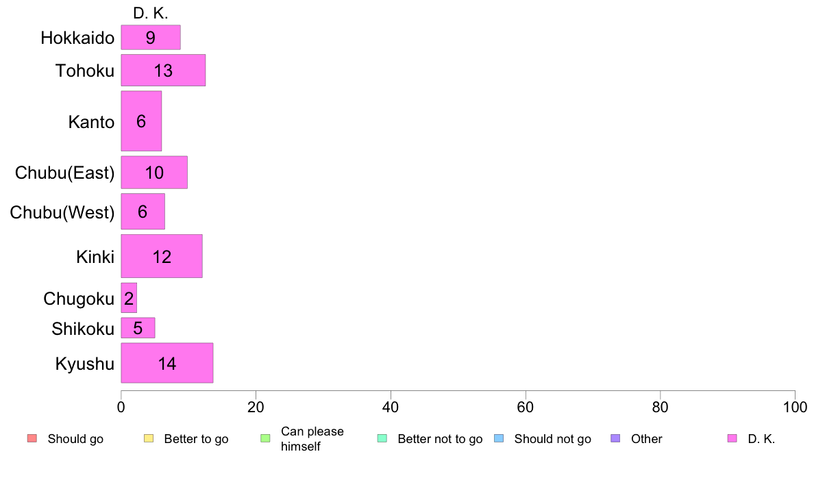Click the Chubu(West) row label
The width and height of the screenshot is (814, 504).
tap(62, 213)
